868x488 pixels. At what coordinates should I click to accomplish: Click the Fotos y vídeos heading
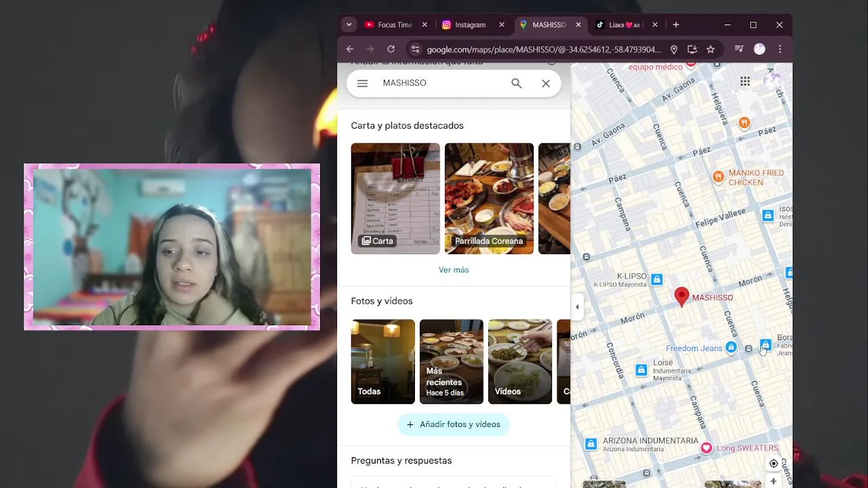coord(382,301)
